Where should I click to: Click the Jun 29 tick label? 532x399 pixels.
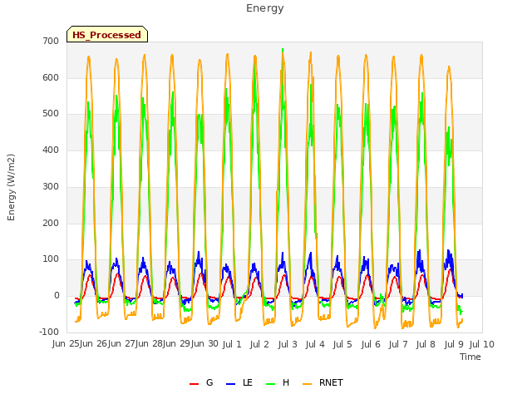pos(175,344)
